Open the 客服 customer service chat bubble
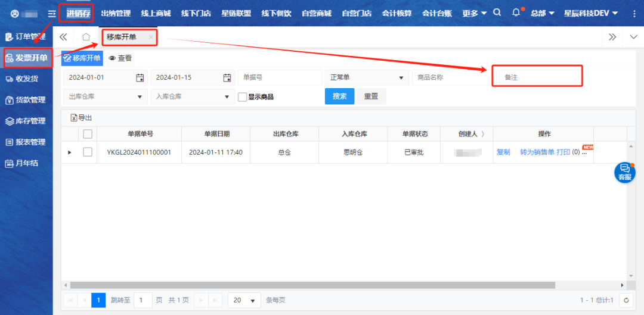The image size is (644, 315). pos(624,172)
